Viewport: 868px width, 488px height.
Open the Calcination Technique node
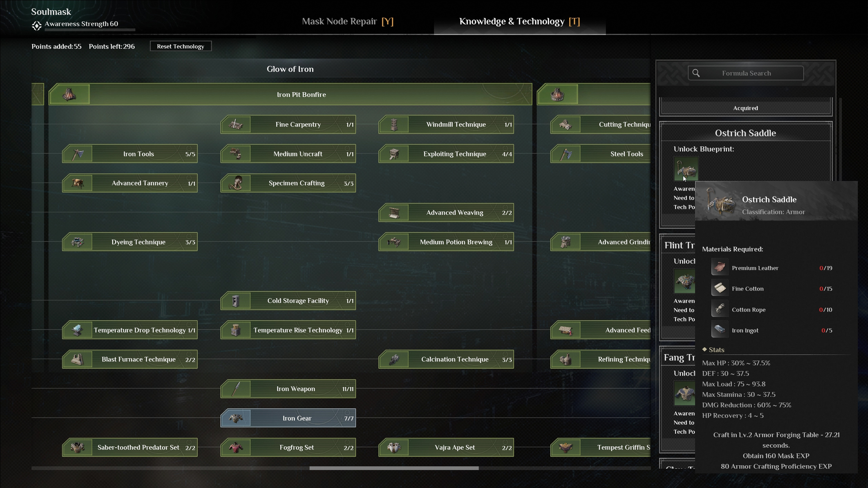(x=454, y=360)
